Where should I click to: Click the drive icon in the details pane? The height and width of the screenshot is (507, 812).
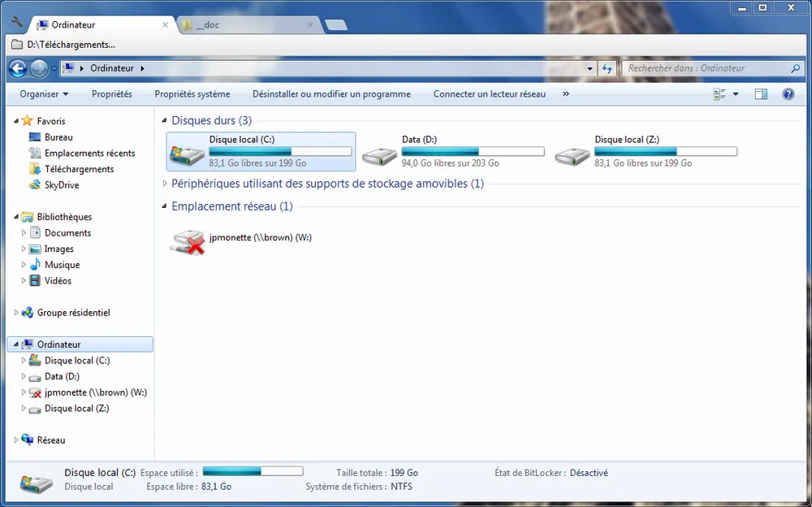(37, 483)
